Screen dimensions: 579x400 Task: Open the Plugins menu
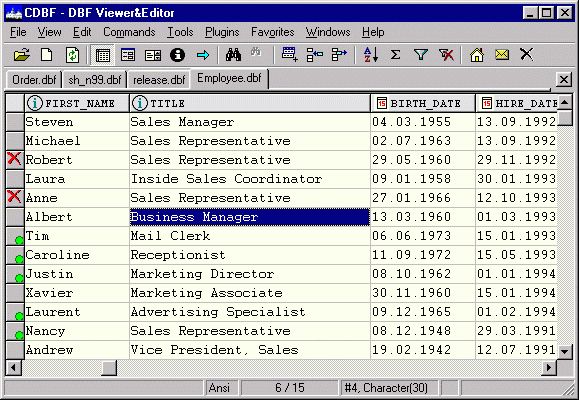pyautogui.click(x=222, y=32)
